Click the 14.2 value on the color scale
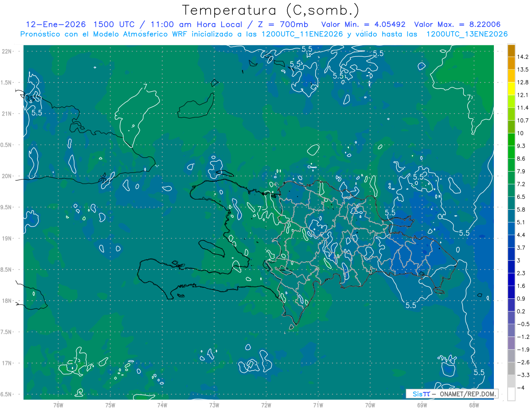The width and height of the screenshot is (532, 411). click(x=524, y=57)
